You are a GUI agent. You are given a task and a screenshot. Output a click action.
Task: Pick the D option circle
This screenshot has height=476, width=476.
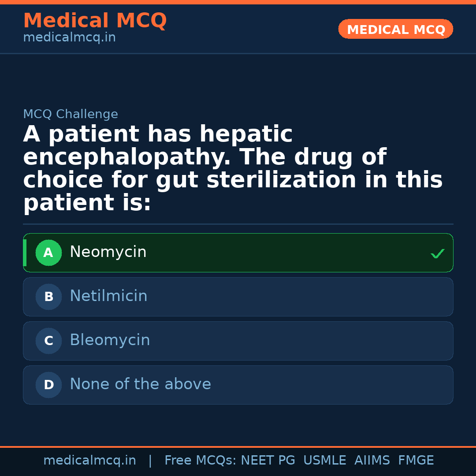(x=48, y=385)
